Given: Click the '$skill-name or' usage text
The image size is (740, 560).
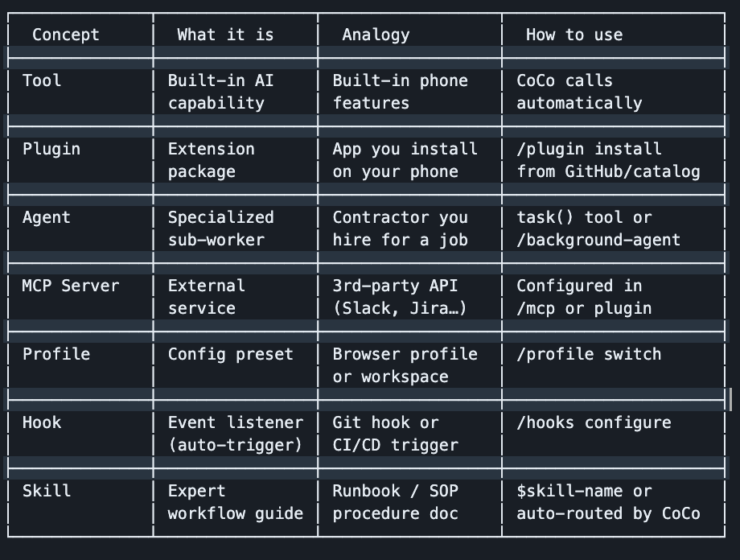Looking at the screenshot, I should (584, 491).
